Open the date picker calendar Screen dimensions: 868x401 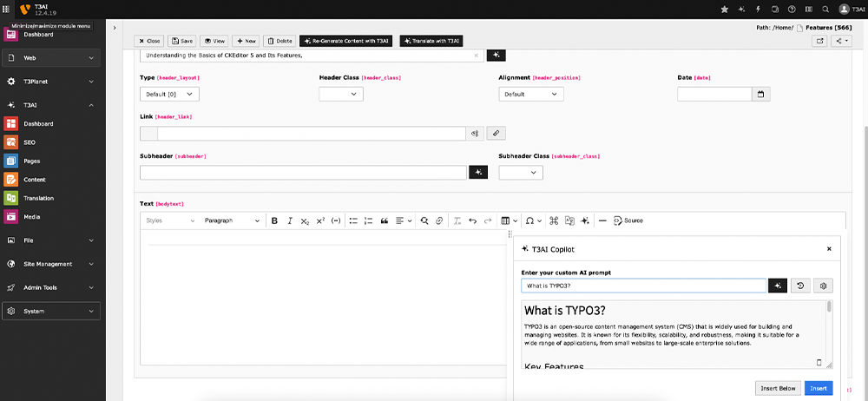[x=761, y=94]
